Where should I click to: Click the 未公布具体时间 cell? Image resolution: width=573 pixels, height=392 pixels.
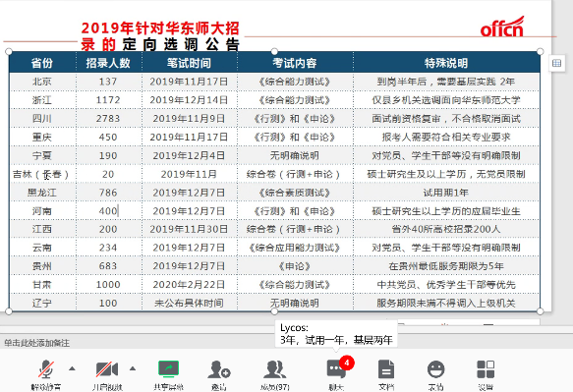click(189, 303)
